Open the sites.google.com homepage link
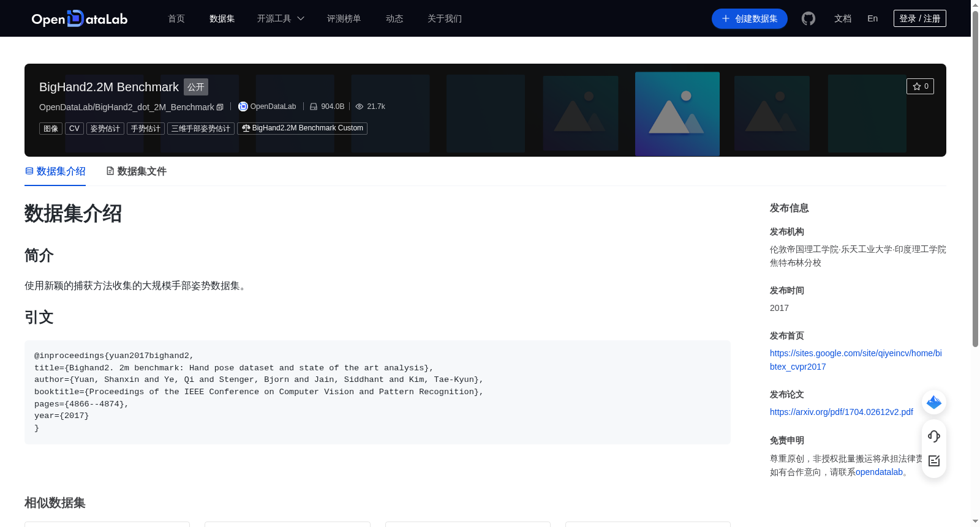This screenshot has height=527, width=980. click(856, 360)
